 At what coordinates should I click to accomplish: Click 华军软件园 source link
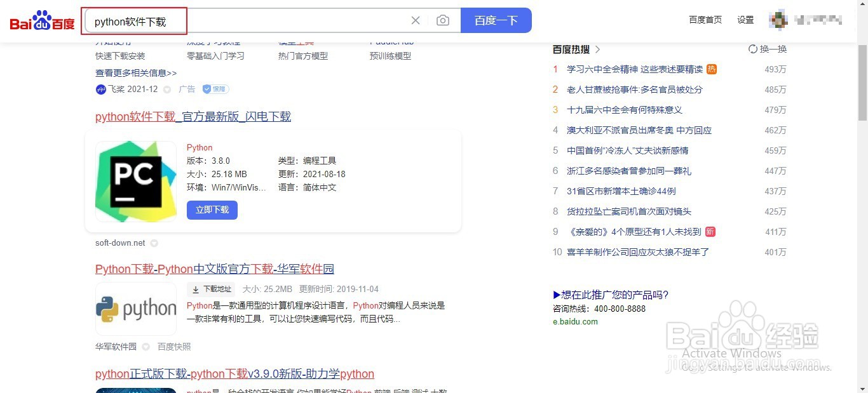116,347
